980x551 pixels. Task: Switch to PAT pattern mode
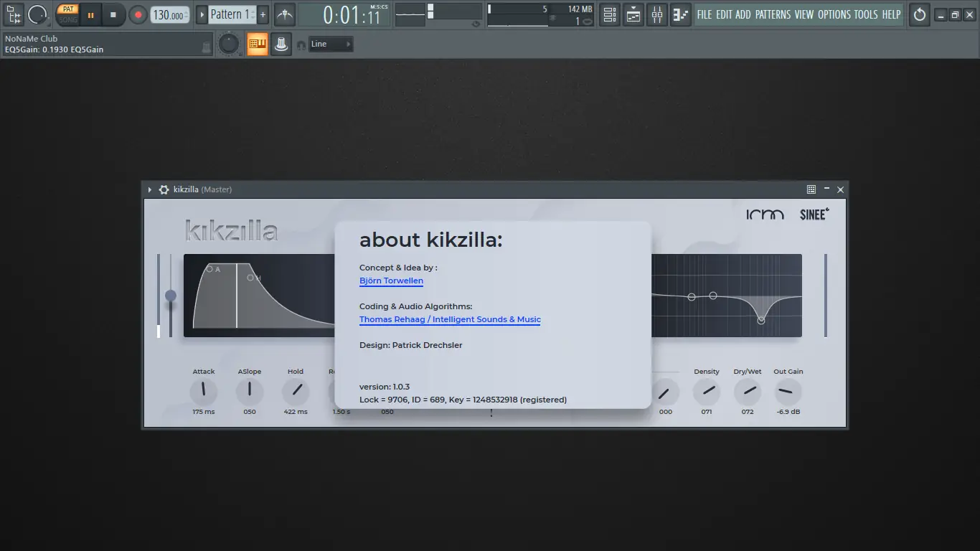(x=68, y=9)
